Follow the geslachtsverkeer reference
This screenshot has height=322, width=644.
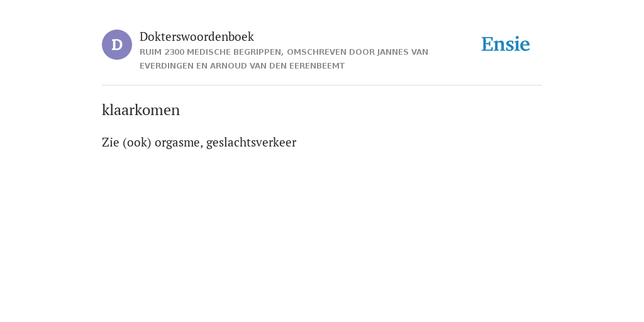pos(252,143)
